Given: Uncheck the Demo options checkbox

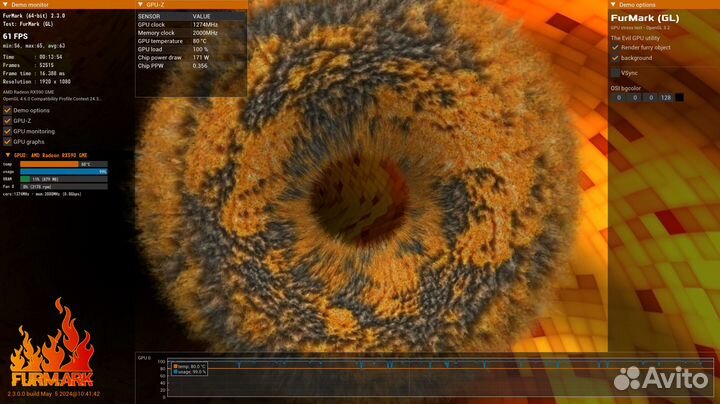Looking at the screenshot, I should point(7,110).
